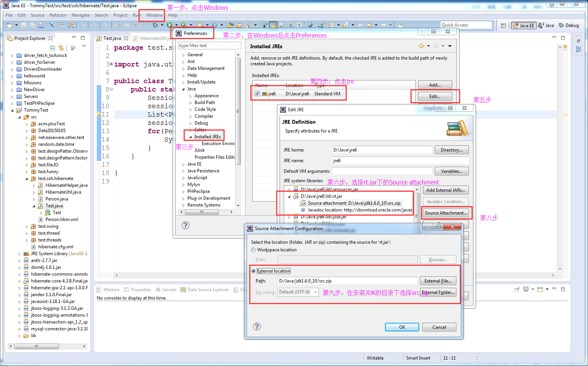Click the External File... button
Image resolution: width=588 pixels, height=366 pixels.
pyautogui.click(x=438, y=281)
